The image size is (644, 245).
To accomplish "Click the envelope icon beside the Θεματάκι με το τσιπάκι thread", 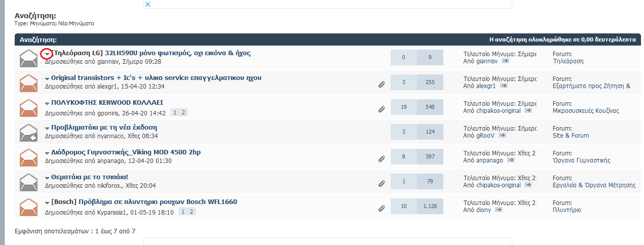I will point(28,182).
